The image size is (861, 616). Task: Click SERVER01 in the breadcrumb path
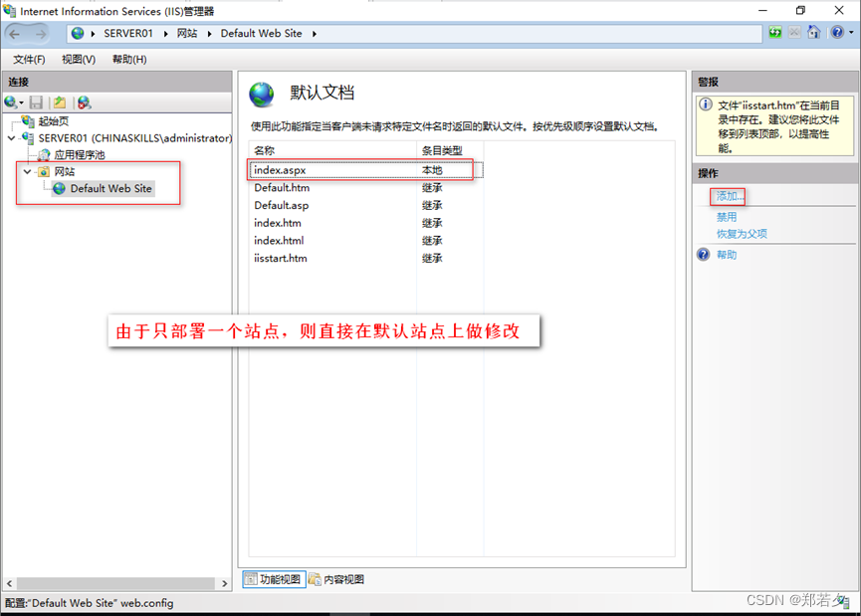(x=128, y=34)
